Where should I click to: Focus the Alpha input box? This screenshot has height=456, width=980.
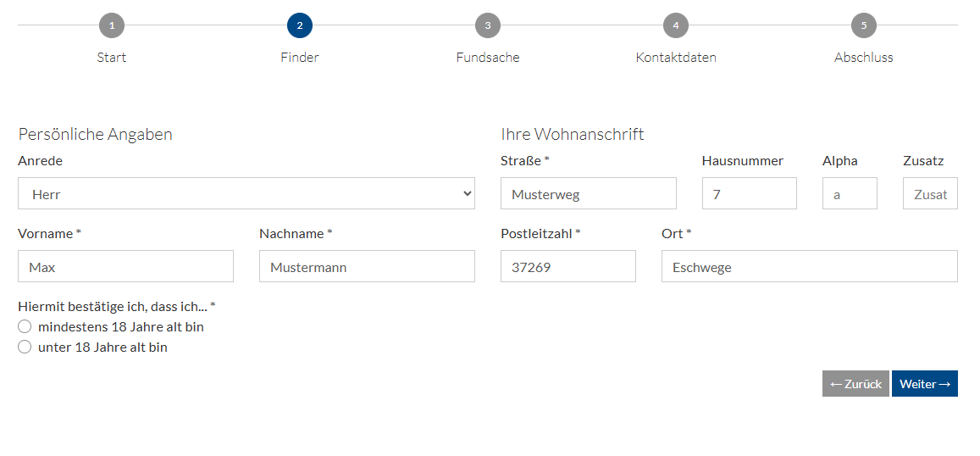point(850,193)
